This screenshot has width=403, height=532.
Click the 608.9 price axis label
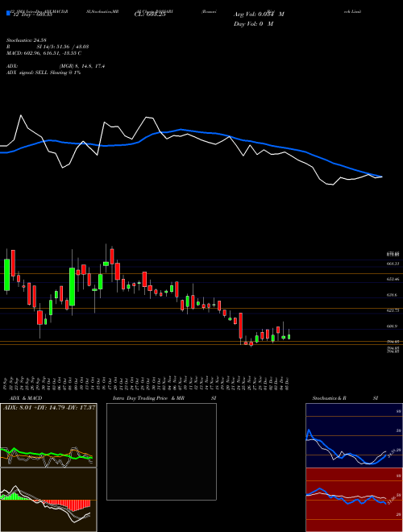pos(392,326)
